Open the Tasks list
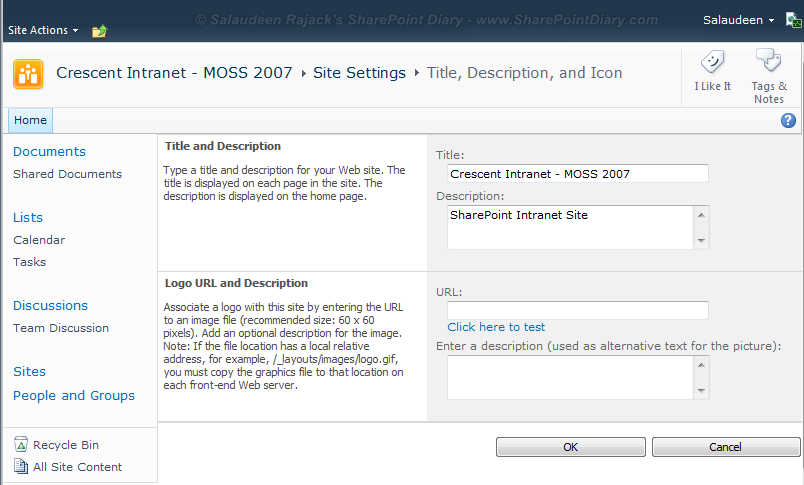The width and height of the screenshot is (804, 485). 29,262
